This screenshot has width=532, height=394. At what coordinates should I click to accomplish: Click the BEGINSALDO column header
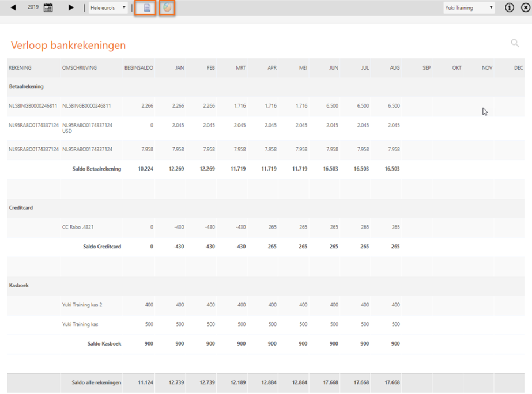pos(139,68)
